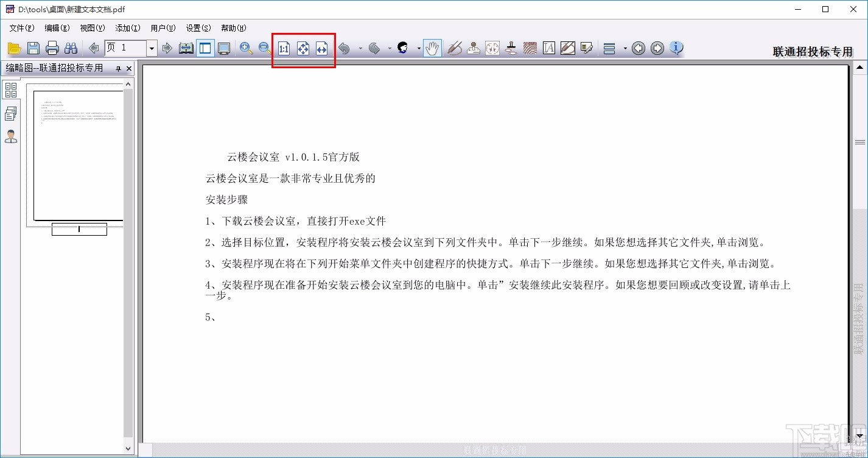The width and height of the screenshot is (868, 458).
Task: Select the stamp seal tool
Action: pos(474,48)
